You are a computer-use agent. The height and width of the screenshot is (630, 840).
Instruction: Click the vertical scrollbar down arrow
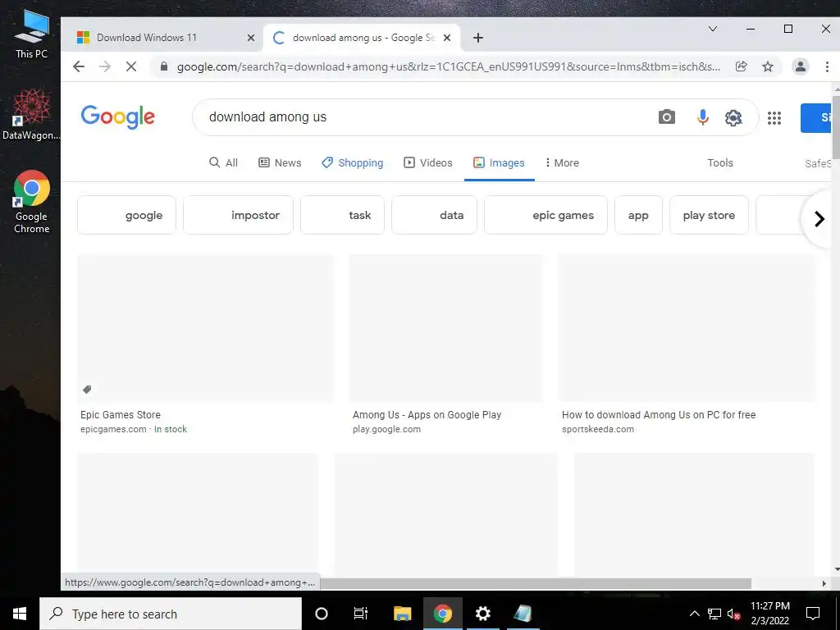pos(836,569)
